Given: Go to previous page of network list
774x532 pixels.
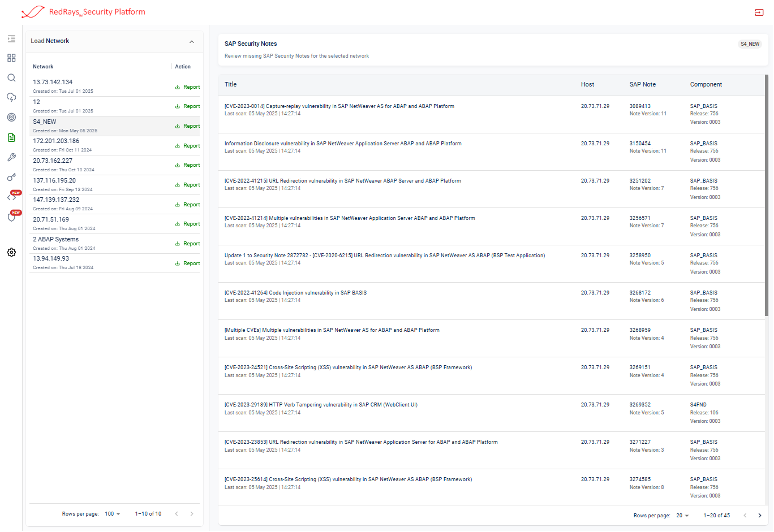Looking at the screenshot, I should [x=177, y=514].
